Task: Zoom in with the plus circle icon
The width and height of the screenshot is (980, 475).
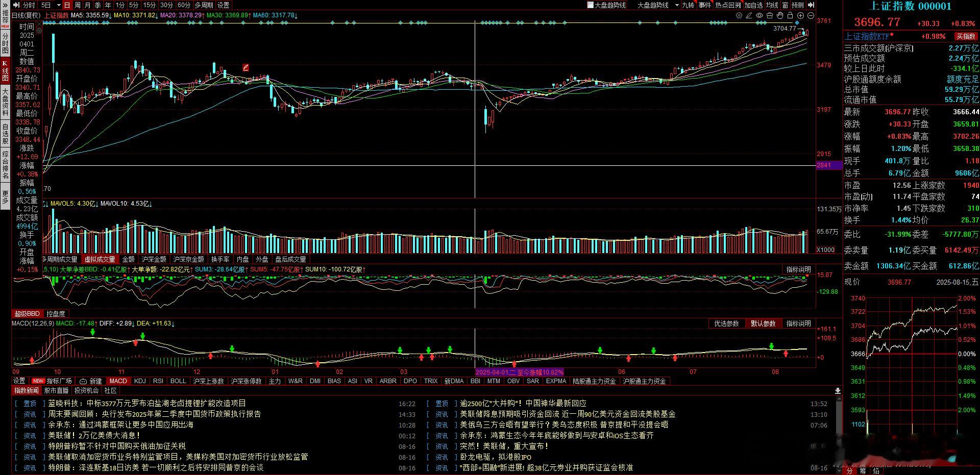Action: coord(801,16)
